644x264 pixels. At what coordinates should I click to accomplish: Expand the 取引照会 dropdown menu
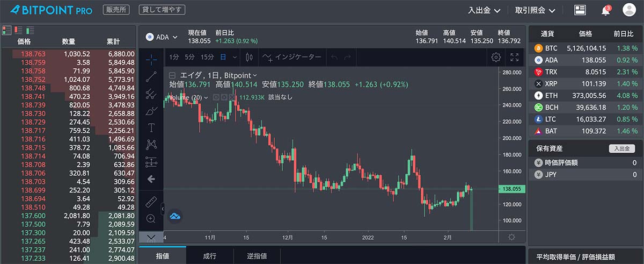tap(535, 10)
